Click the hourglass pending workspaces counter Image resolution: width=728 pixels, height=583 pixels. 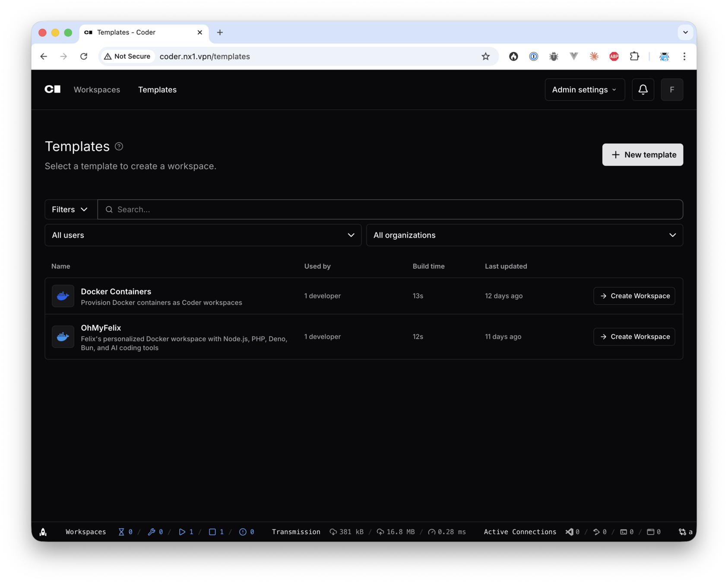(126, 532)
